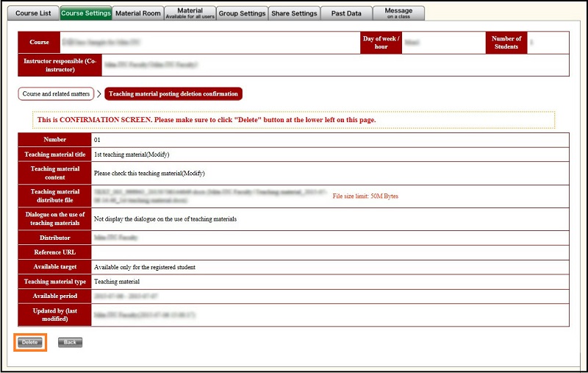Select the Course Settings tab
The image size is (588, 373).
(x=85, y=13)
